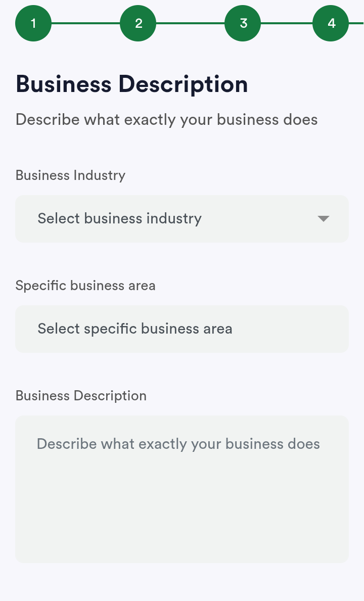Click the connector between steps 3 and 4
The width and height of the screenshot is (364, 601).
pyautogui.click(x=287, y=23)
